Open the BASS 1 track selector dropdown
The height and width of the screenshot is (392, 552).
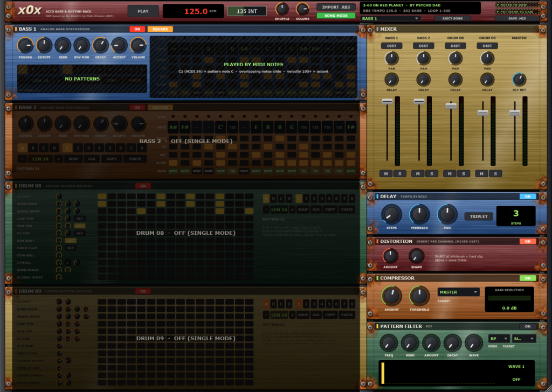pos(390,19)
